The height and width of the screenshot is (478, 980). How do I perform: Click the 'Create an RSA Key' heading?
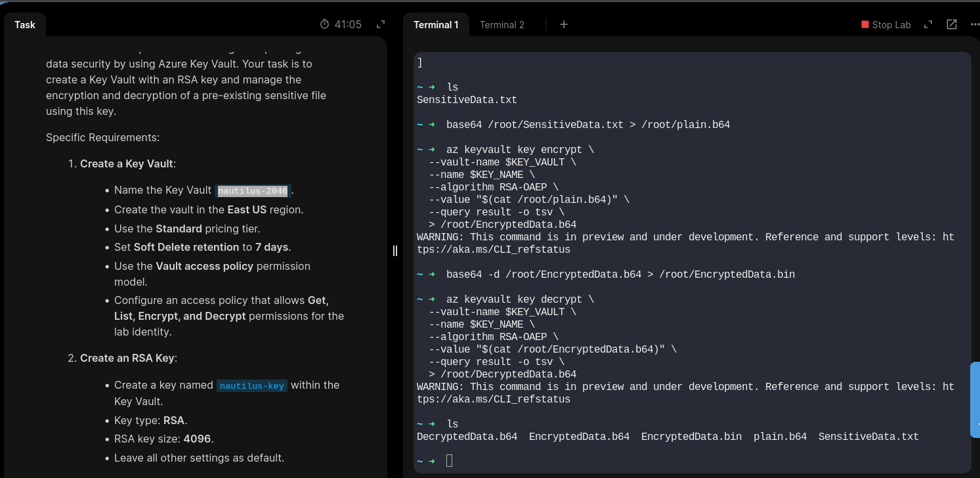pos(128,358)
